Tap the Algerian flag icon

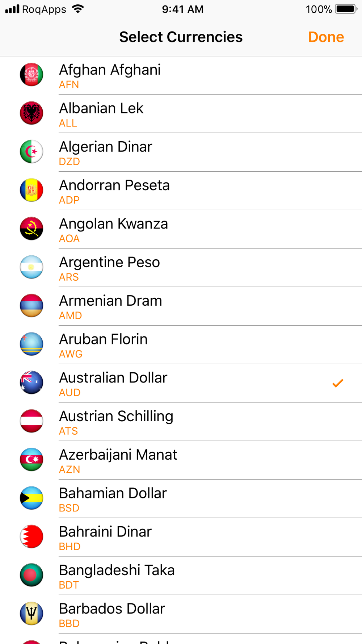(x=31, y=151)
